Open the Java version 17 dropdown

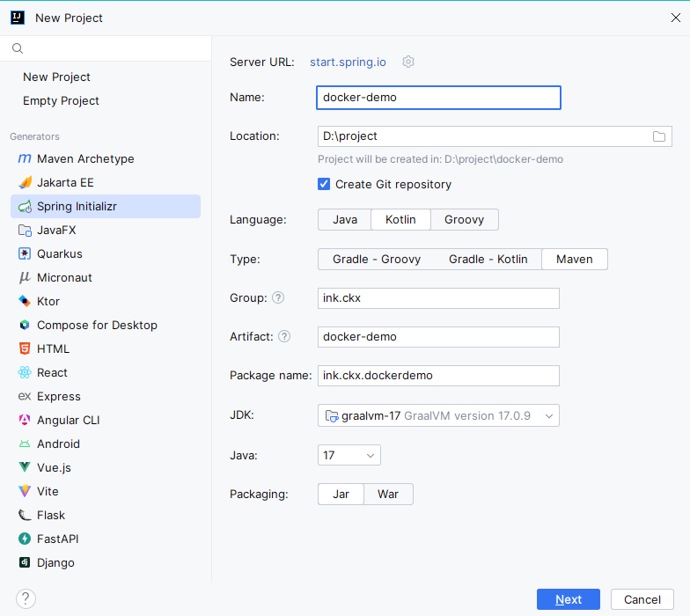(349, 455)
